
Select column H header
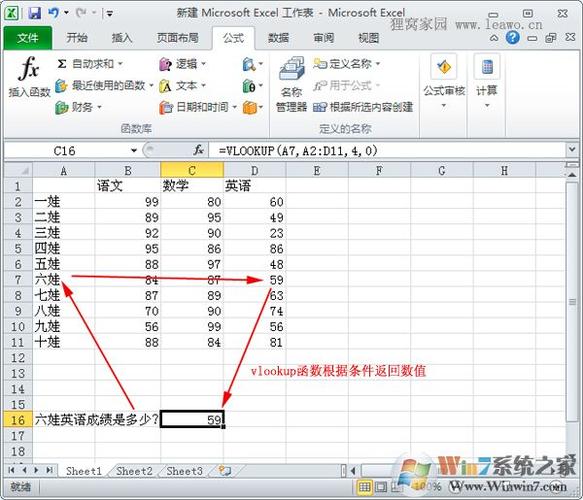click(504, 171)
